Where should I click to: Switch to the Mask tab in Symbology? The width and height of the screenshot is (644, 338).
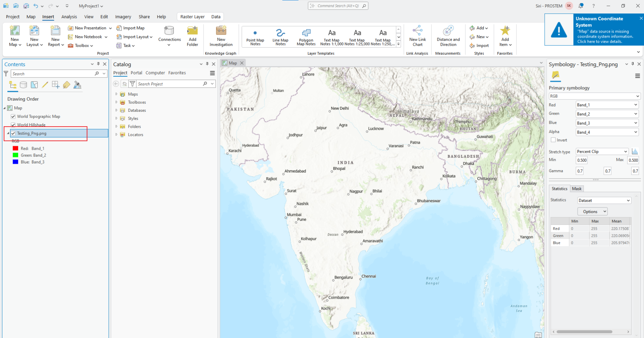pyautogui.click(x=577, y=189)
